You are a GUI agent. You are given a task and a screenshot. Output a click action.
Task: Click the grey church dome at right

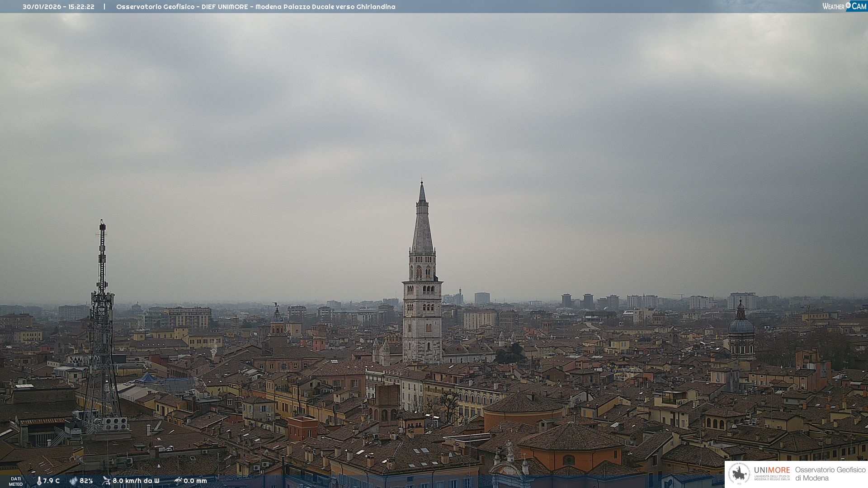[741, 326]
